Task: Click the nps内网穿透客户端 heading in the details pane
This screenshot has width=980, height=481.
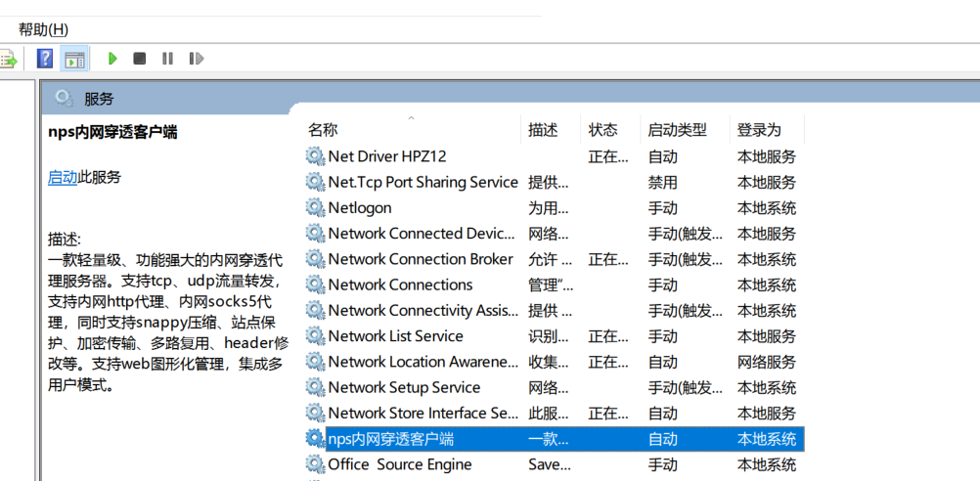Action: point(112,132)
